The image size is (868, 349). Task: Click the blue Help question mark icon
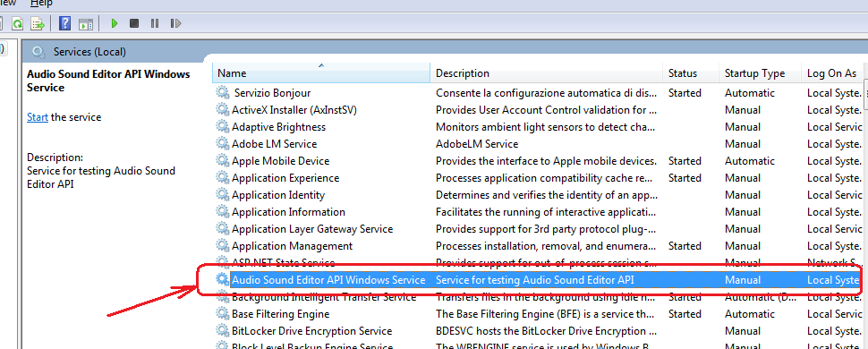(x=64, y=23)
